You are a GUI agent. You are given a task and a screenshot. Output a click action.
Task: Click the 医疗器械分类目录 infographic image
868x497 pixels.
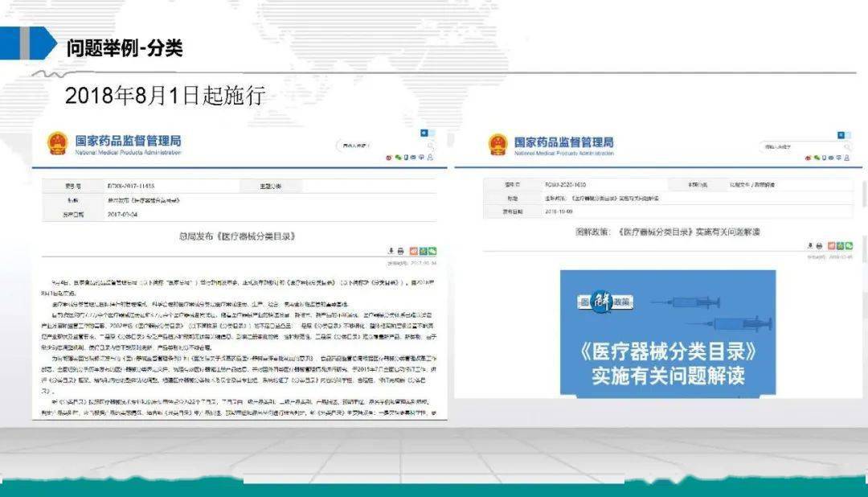coord(668,333)
